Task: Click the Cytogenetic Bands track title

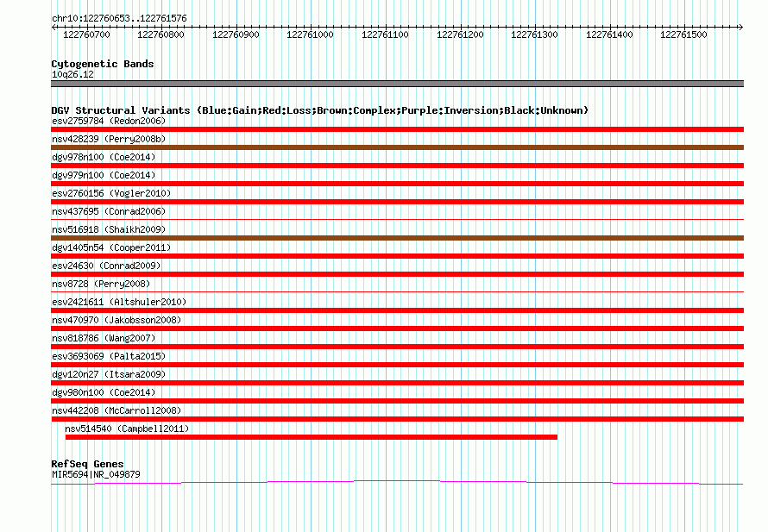Action: pyautogui.click(x=103, y=64)
